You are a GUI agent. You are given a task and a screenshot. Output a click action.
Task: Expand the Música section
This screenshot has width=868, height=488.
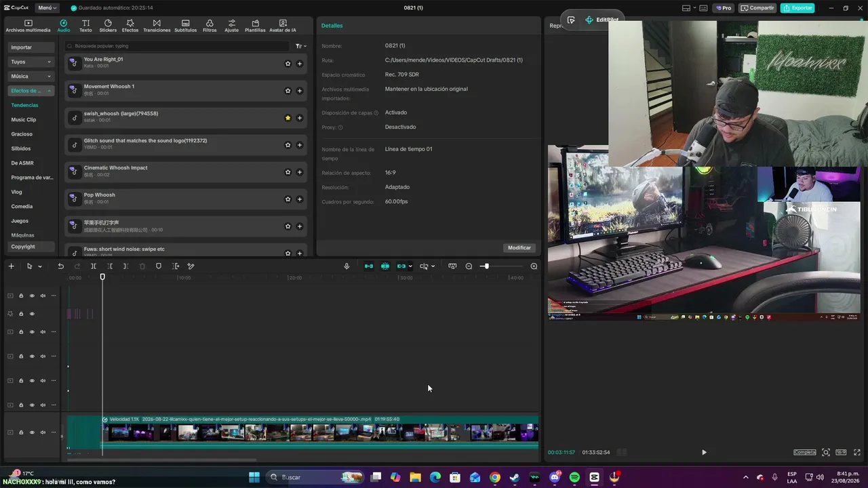tap(31, 77)
